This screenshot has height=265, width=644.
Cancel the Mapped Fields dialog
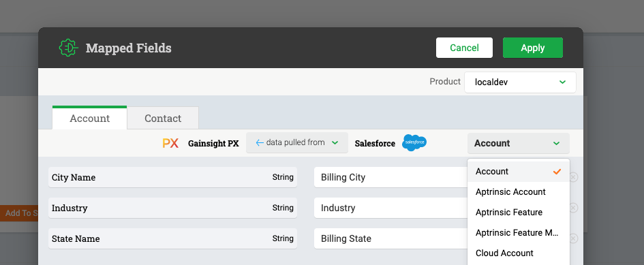pos(464,48)
